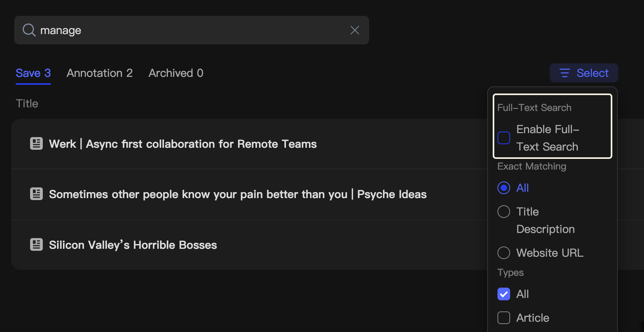Uncheck the All types checkbox

coord(504,294)
